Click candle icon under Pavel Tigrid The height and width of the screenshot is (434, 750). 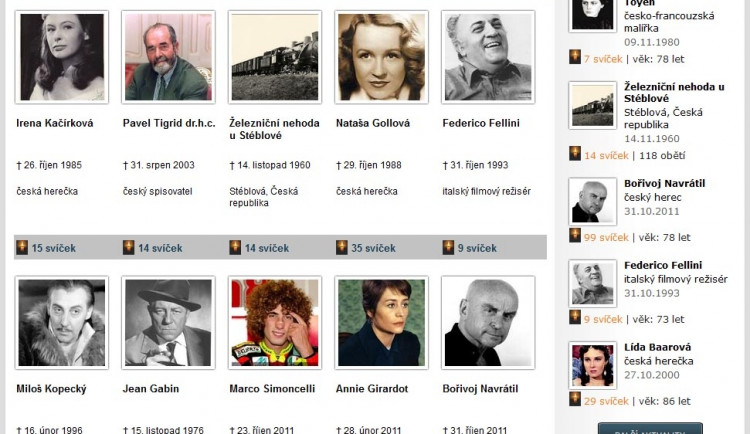(129, 247)
